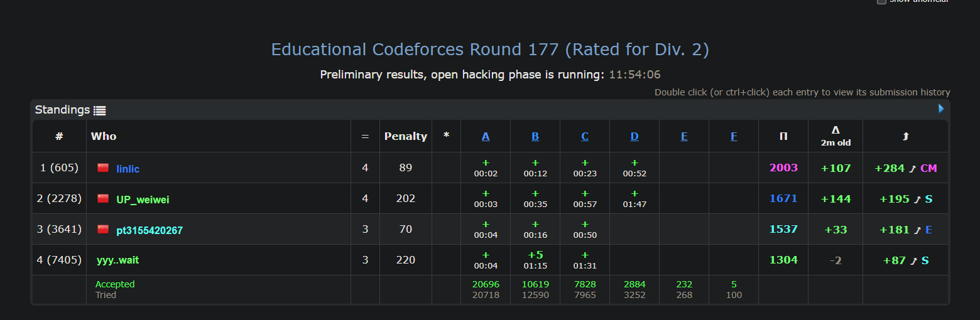This screenshot has height=320, width=980.
Task: Click the +195 S rank change
Action: [906, 199]
